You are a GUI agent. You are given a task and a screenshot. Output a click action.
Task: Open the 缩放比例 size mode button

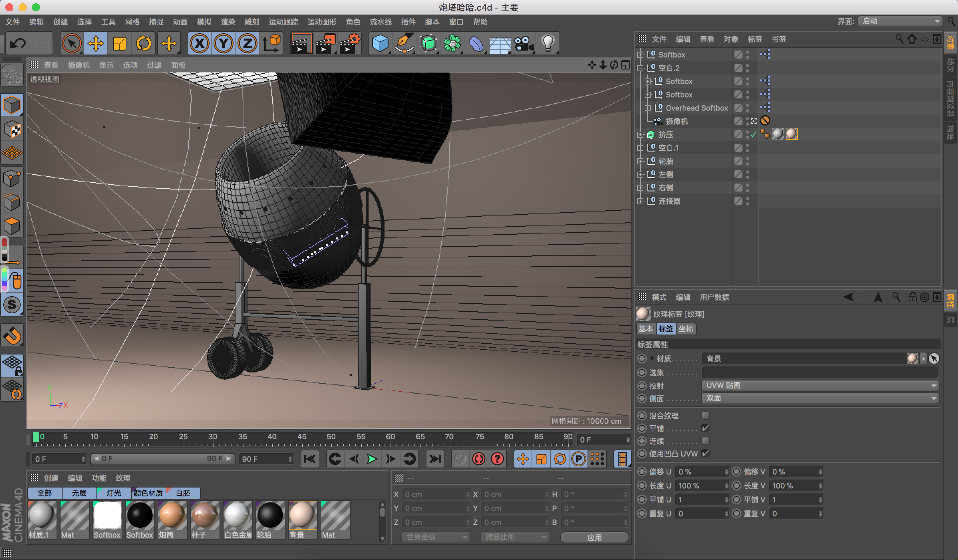point(515,537)
